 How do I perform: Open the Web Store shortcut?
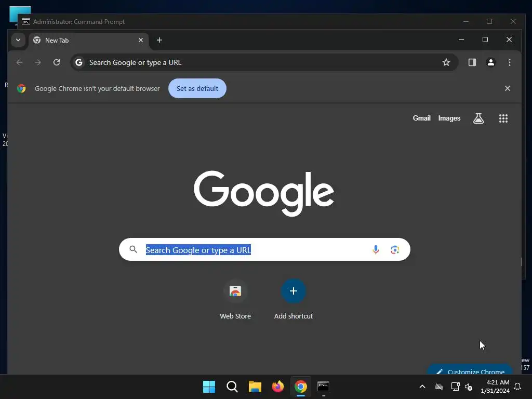[235, 299]
